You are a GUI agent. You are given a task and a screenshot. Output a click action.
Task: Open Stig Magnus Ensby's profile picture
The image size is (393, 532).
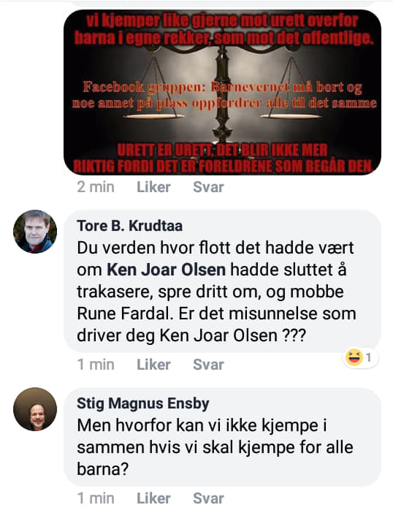35,409
